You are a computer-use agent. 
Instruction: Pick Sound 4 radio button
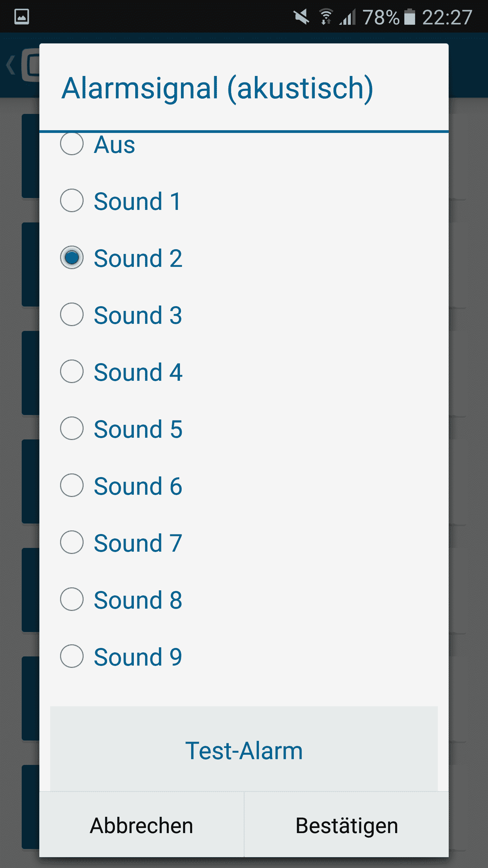coord(72,372)
